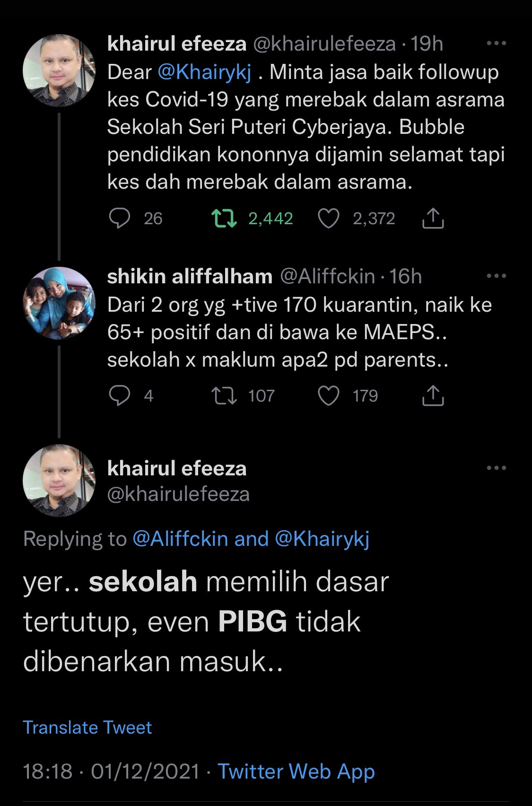Open @Khairykj in Replying to line

point(322,539)
